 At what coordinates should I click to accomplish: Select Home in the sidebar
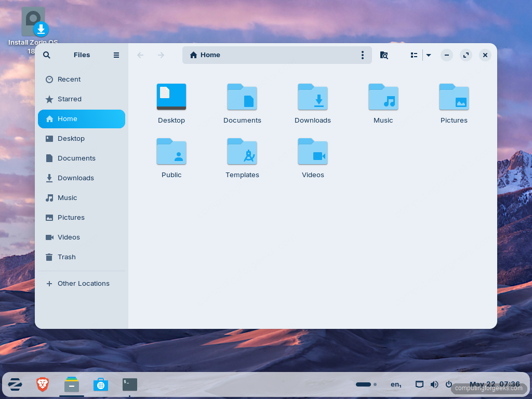(x=82, y=119)
